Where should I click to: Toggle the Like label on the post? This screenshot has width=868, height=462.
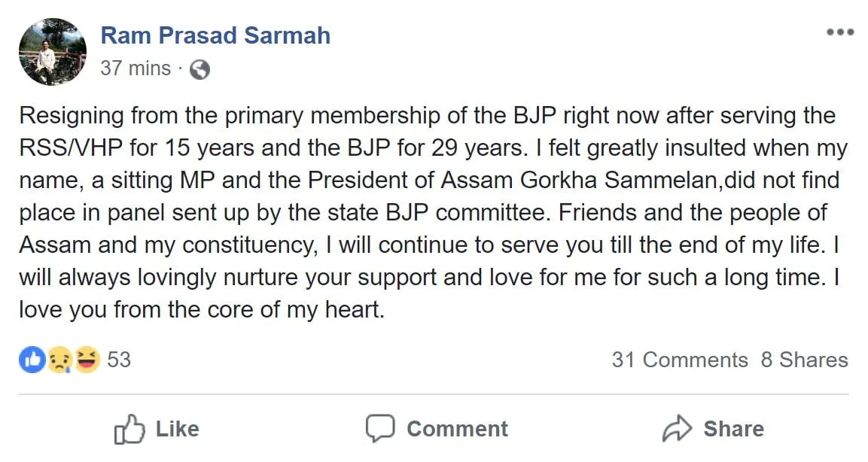177,429
